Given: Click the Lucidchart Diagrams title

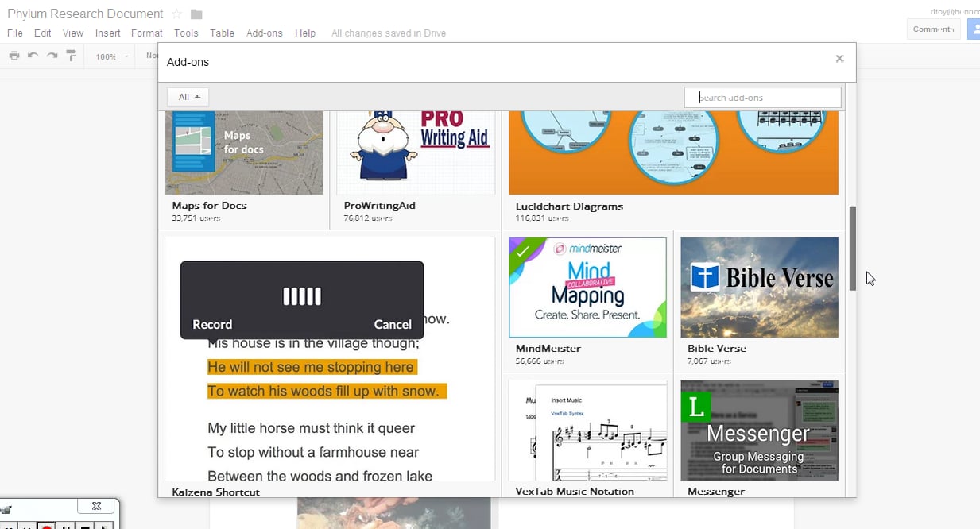Looking at the screenshot, I should 569,206.
